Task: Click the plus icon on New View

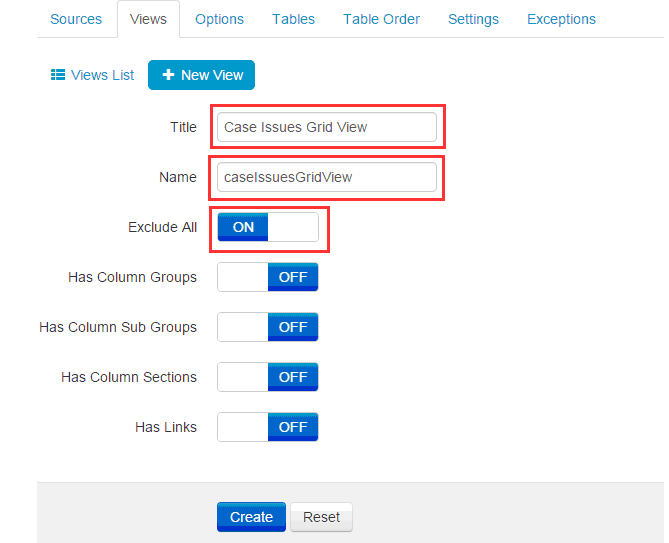Action: pyautogui.click(x=168, y=75)
